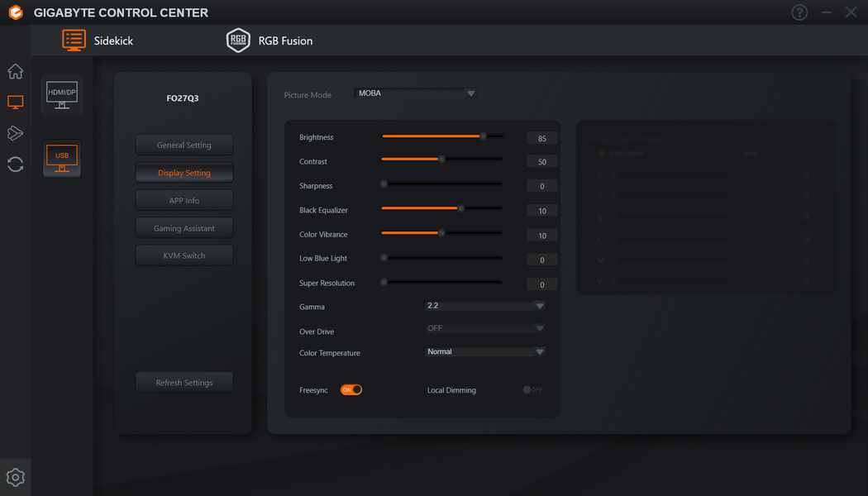Open the Picture Mode MOBA dropdown
Image resolution: width=868 pixels, height=496 pixels.
point(415,93)
